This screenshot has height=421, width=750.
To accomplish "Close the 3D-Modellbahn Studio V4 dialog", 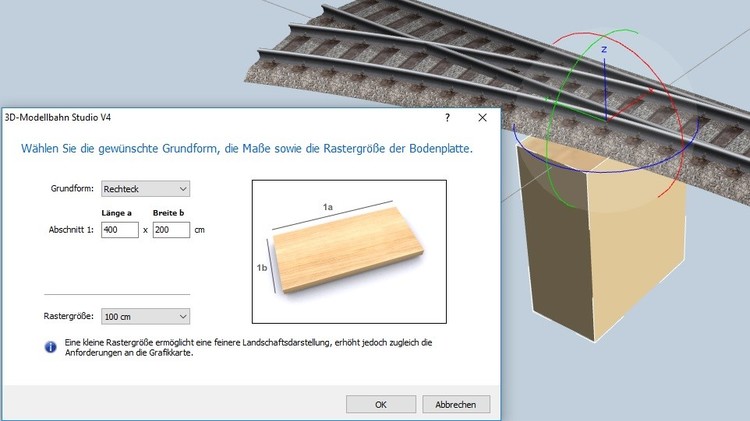I will (482, 118).
